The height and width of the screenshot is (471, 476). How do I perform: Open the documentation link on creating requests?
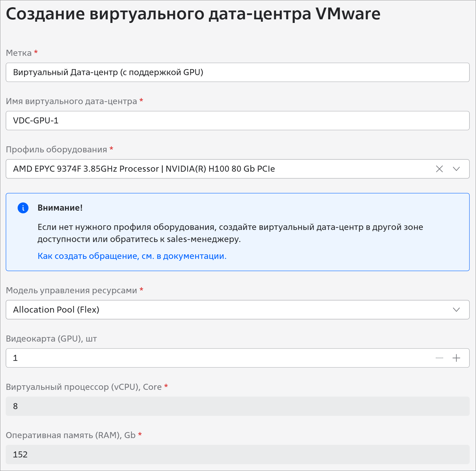[132, 256]
